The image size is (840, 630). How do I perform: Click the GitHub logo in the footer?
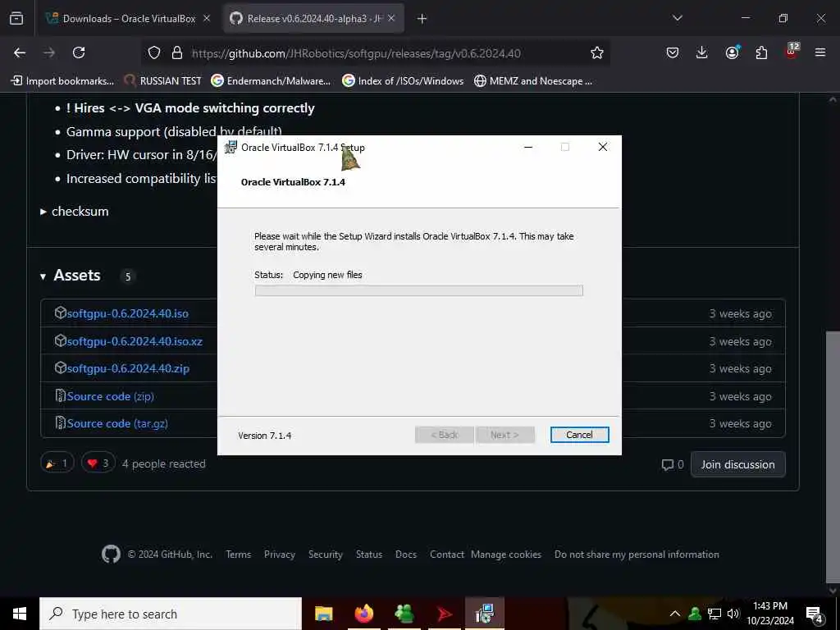[x=111, y=555]
